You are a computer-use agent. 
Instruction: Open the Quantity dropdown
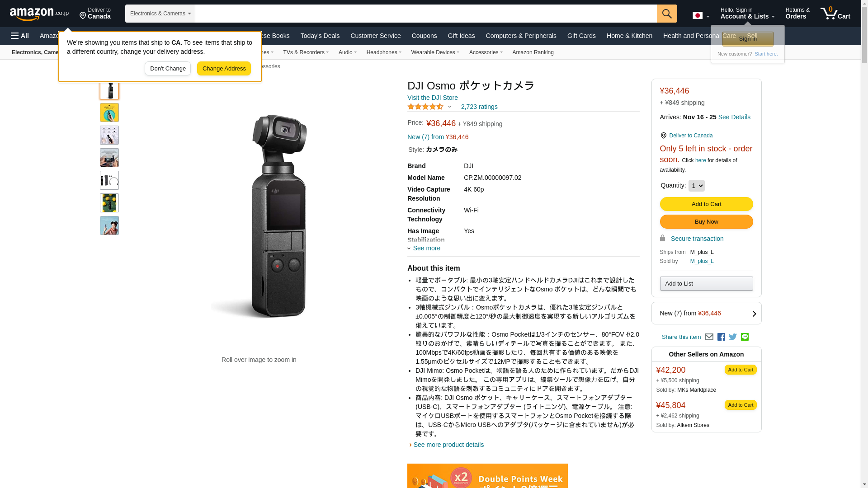click(696, 186)
